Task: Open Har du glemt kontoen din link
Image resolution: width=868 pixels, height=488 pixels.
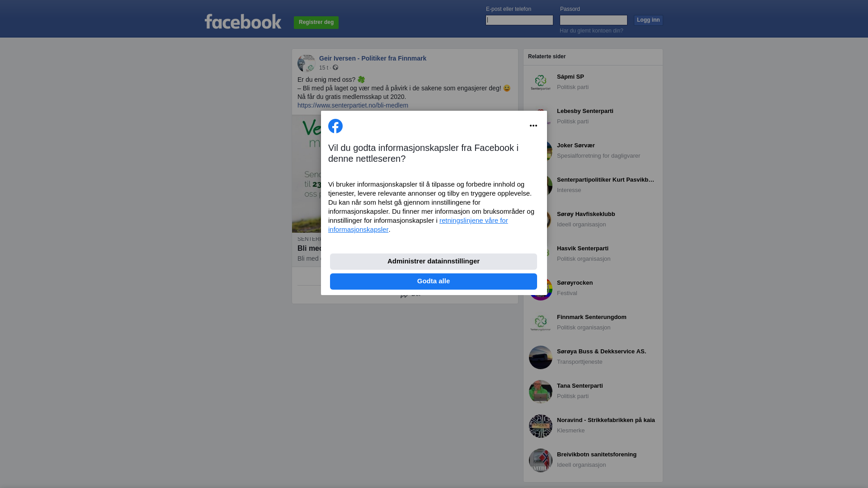Action: click(x=591, y=31)
